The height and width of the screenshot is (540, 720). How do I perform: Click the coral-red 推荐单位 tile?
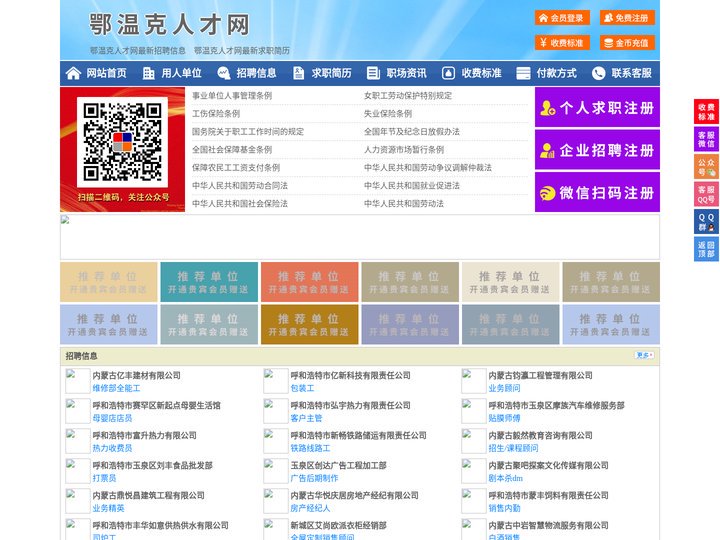[x=309, y=282]
